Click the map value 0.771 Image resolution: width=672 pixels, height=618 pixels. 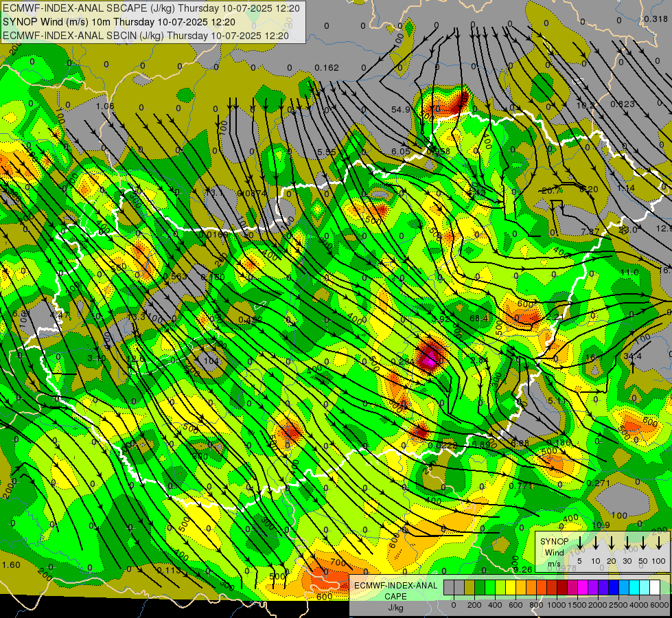pos(521,486)
